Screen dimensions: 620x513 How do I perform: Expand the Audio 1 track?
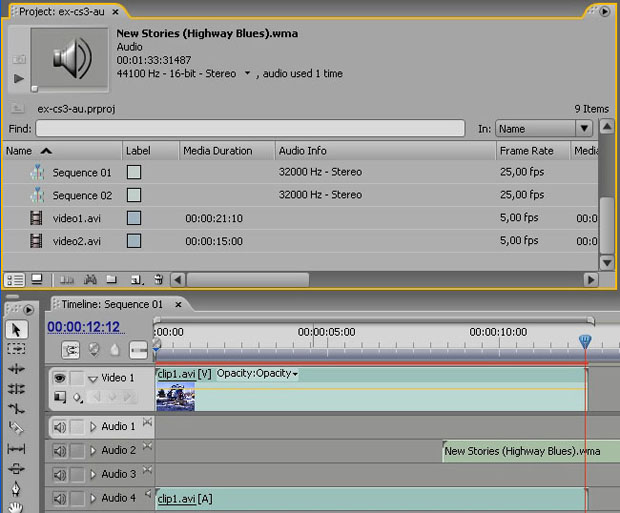click(93, 427)
